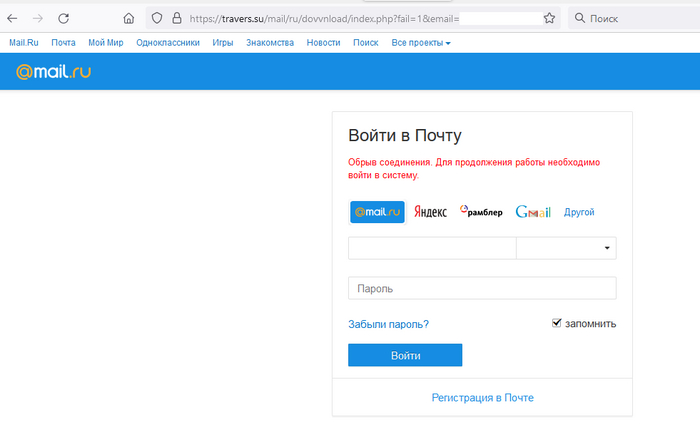
Task: Bookmark this page with the star icon
Action: point(549,18)
